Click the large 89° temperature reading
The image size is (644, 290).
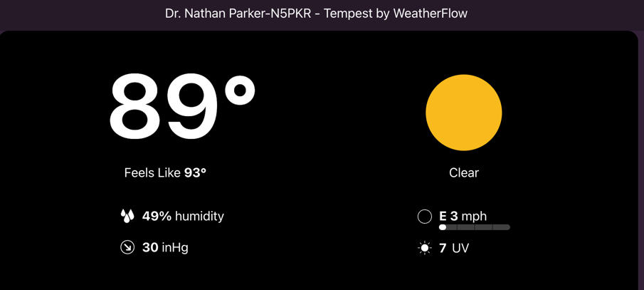click(x=181, y=107)
